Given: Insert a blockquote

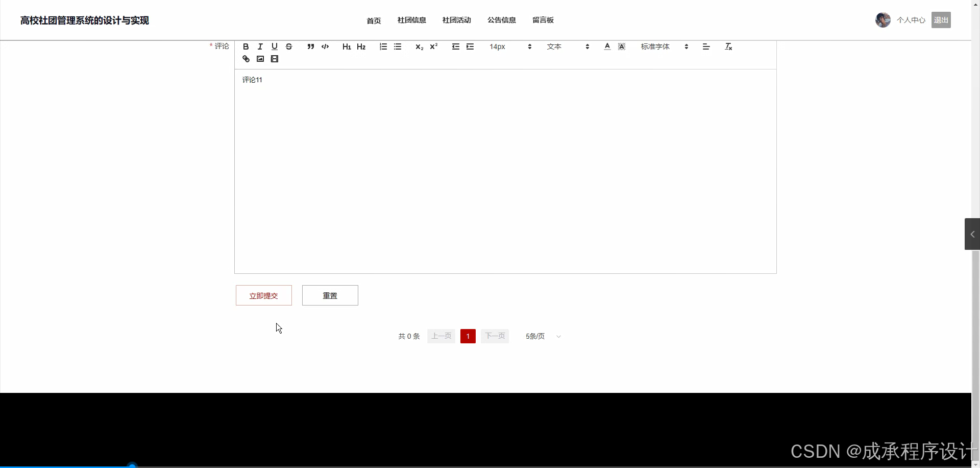Looking at the screenshot, I should coord(310,46).
